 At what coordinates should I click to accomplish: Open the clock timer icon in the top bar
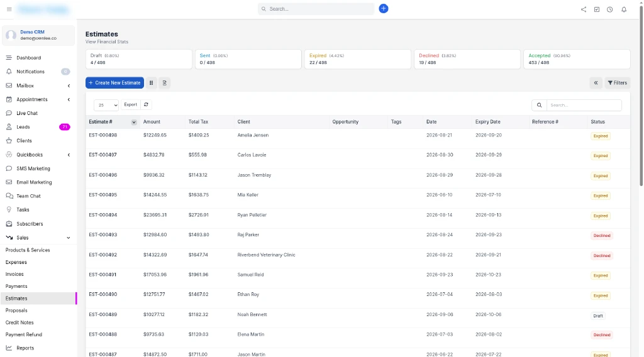coord(609,9)
